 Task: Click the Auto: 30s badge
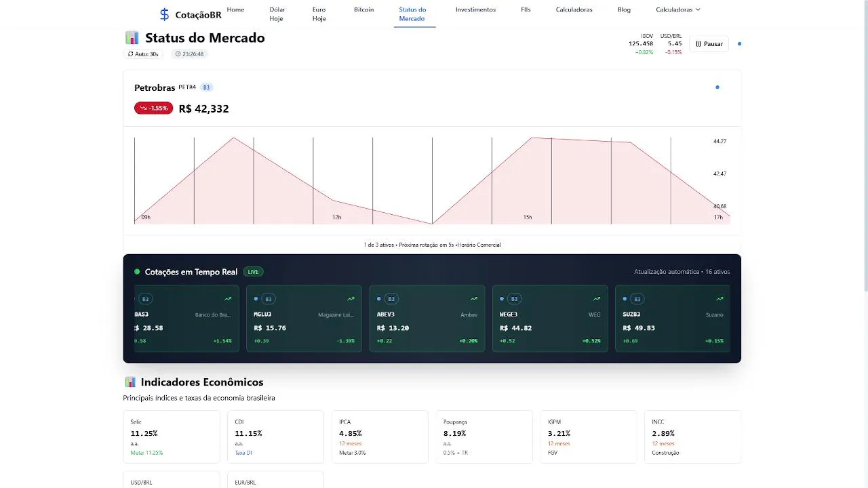(x=143, y=54)
